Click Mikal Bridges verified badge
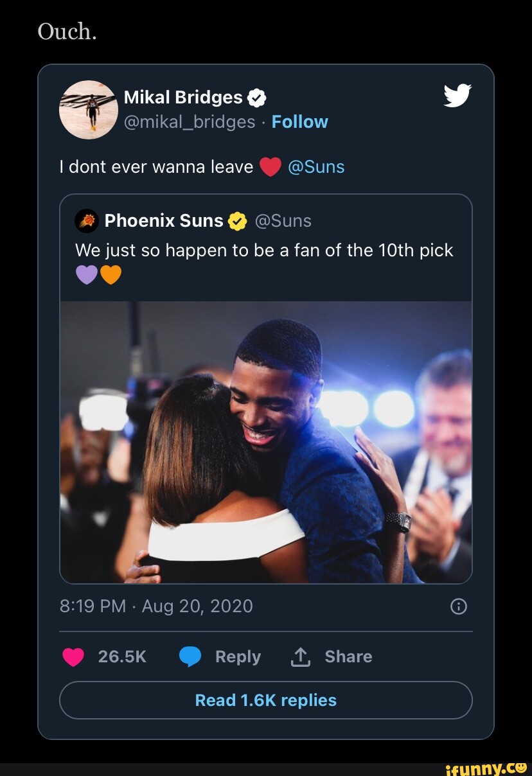 (x=257, y=98)
